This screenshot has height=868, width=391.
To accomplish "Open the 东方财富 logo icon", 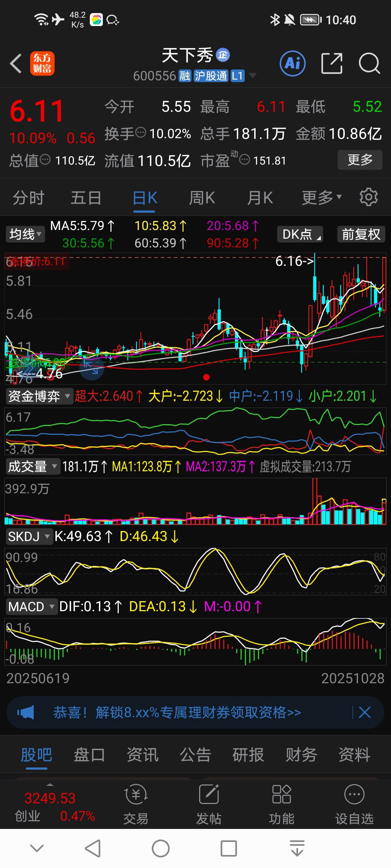I will coord(42,64).
